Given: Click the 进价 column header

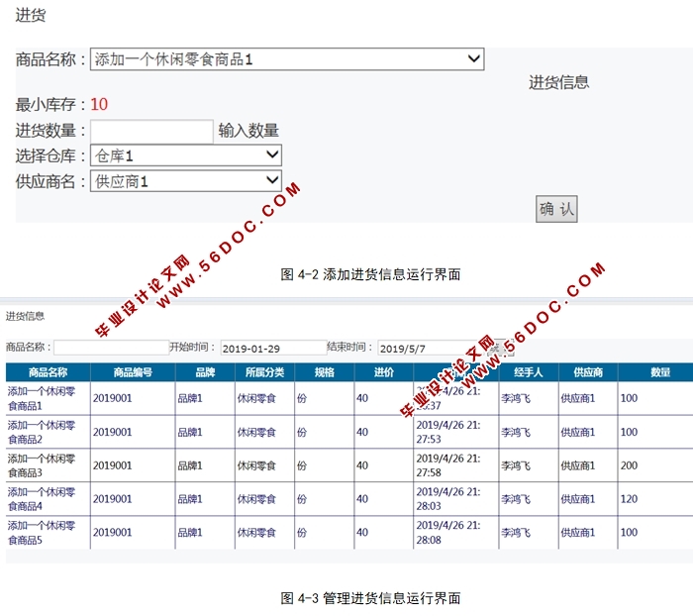Looking at the screenshot, I should click(x=384, y=372).
